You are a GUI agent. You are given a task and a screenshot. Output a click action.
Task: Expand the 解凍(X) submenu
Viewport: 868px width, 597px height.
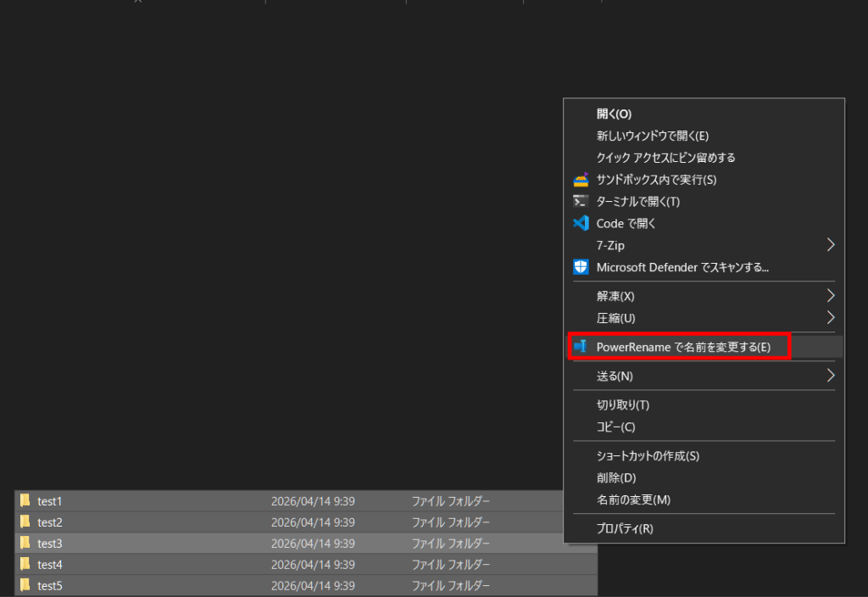[830, 296]
